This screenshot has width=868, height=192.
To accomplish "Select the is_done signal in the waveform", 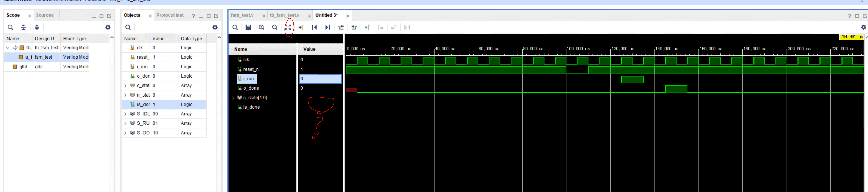I will click(251, 107).
